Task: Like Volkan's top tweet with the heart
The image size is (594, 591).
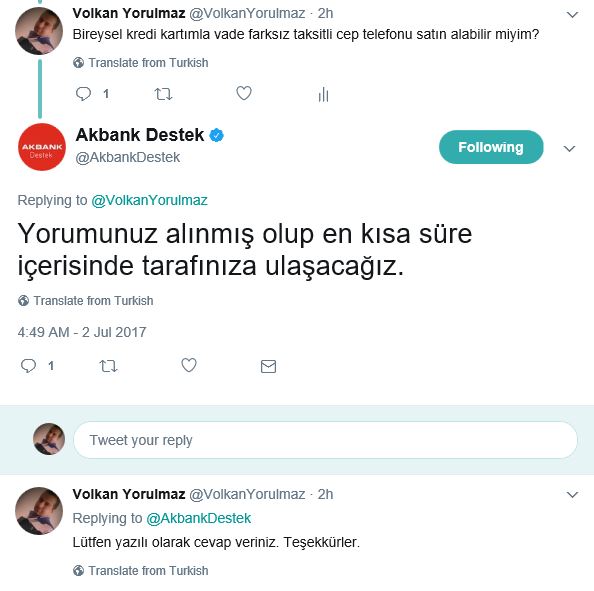Action: (244, 93)
